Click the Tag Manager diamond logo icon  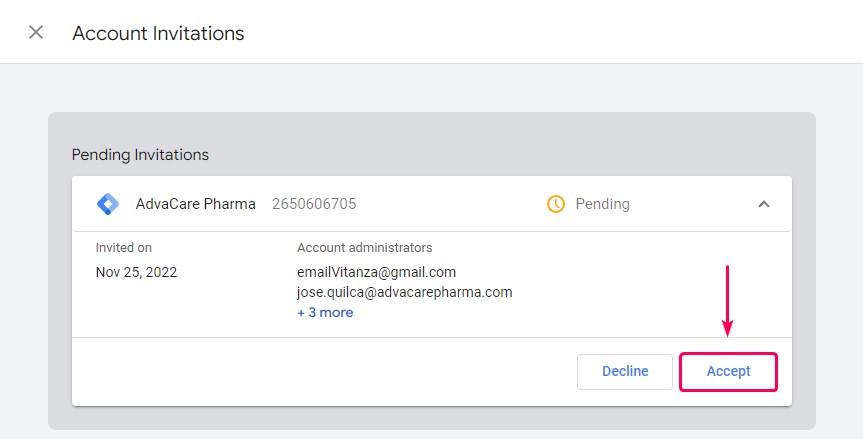(x=108, y=204)
